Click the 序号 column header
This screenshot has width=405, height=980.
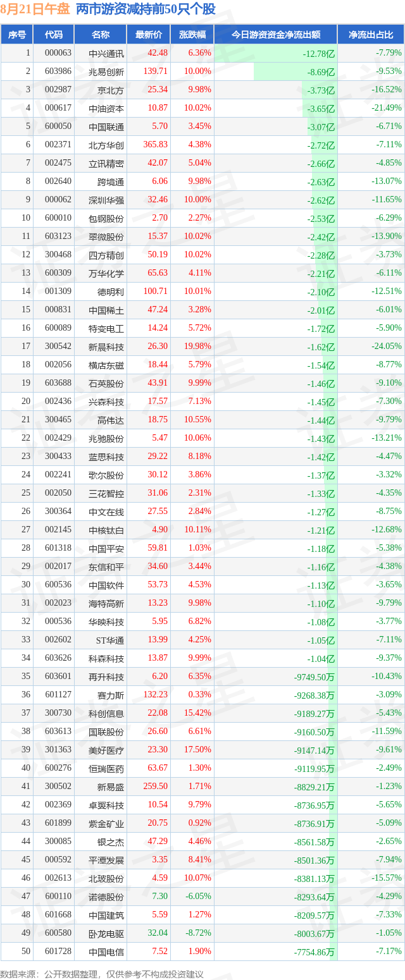coord(17,35)
